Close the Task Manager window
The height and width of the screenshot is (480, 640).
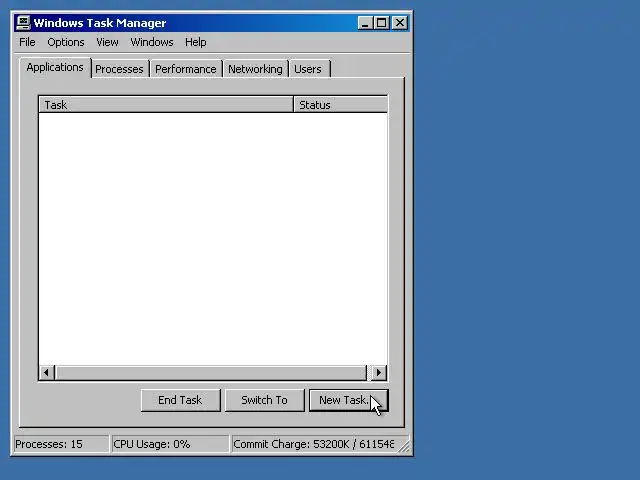pos(400,23)
